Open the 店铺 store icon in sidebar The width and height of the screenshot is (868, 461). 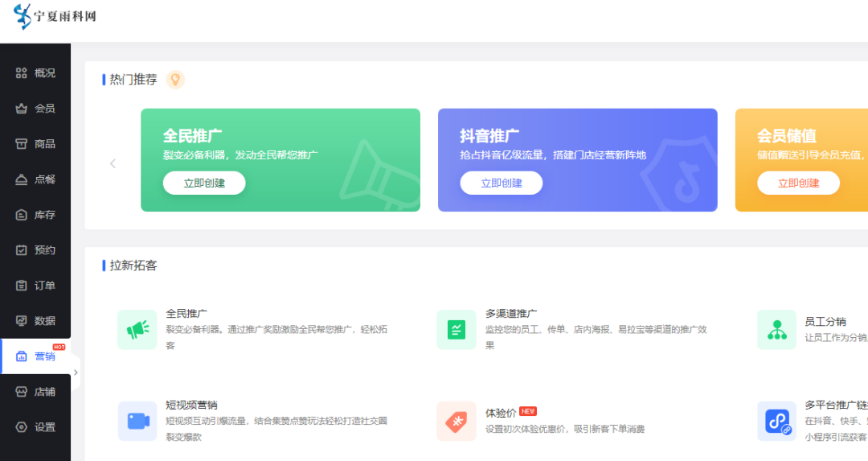(x=21, y=392)
